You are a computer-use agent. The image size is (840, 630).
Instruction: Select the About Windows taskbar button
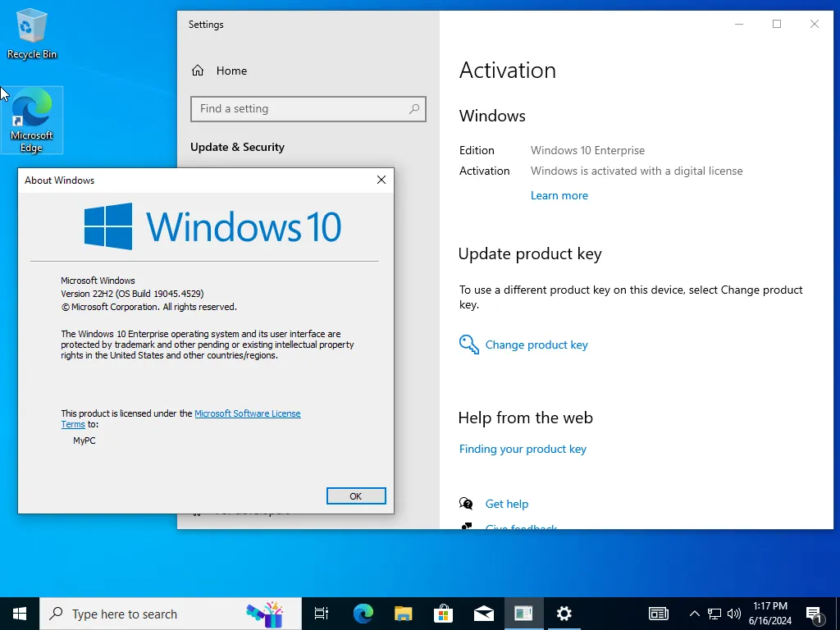[523, 614]
